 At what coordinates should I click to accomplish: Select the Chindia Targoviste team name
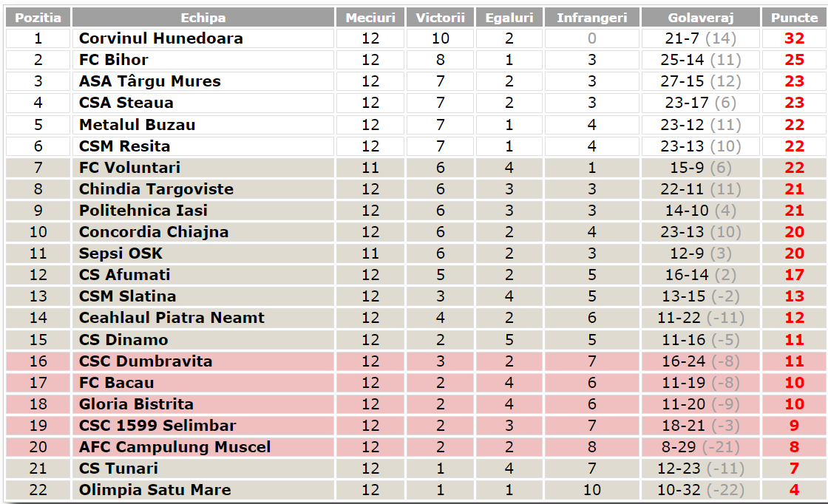coord(156,189)
